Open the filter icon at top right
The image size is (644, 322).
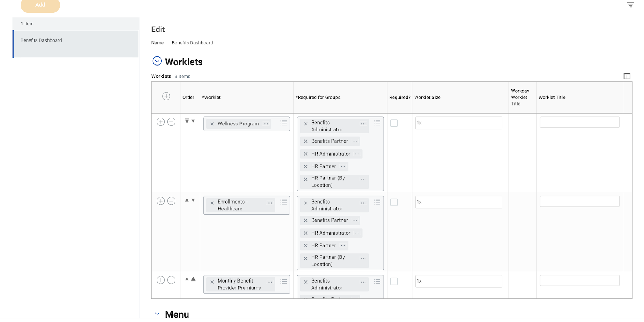coord(630,5)
